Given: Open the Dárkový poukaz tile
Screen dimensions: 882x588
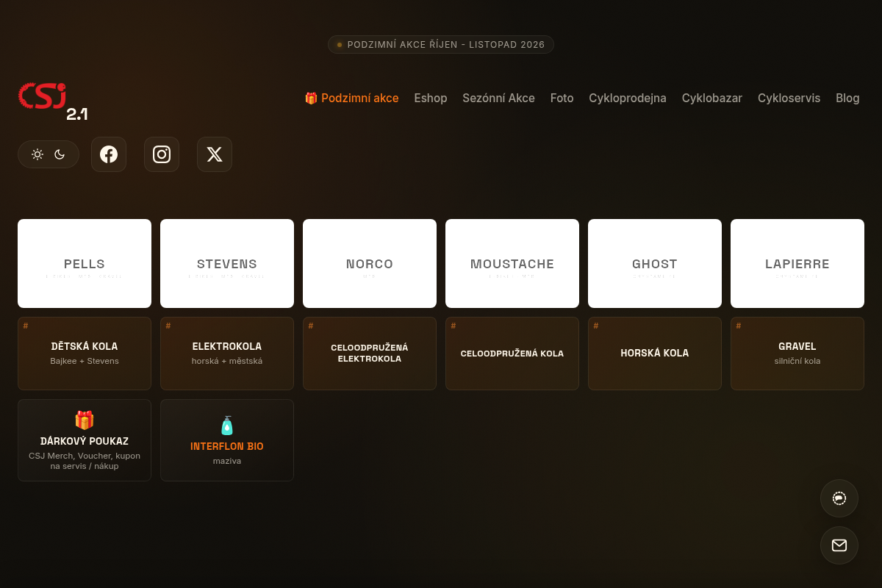Looking at the screenshot, I should pos(85,440).
